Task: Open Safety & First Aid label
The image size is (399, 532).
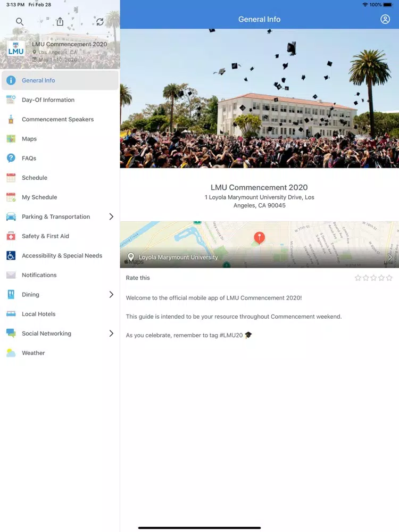Action: (x=45, y=236)
